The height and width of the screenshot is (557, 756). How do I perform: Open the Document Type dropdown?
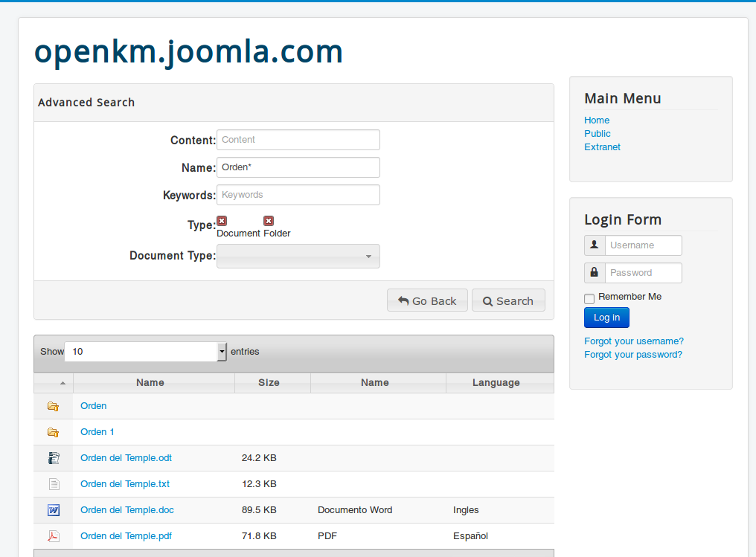click(x=298, y=256)
